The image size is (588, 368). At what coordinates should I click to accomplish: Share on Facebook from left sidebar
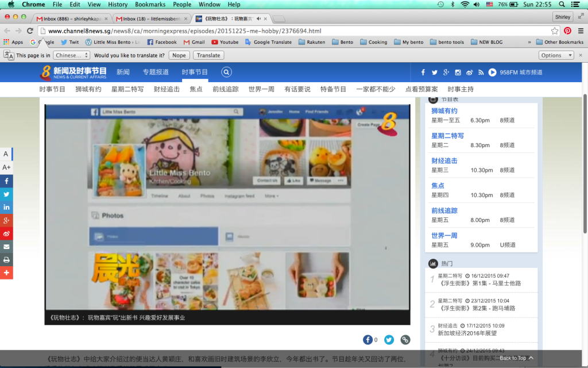[6, 181]
